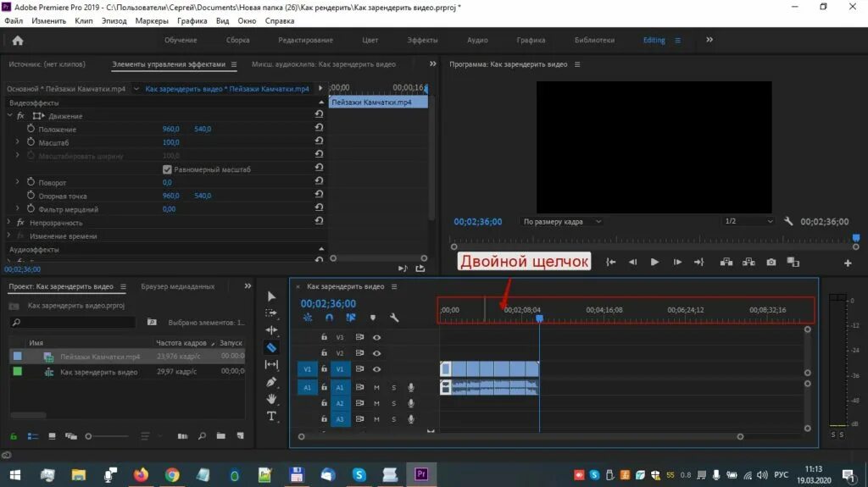Viewport: 868px width, 487px height.
Task: Click the Lift button in program monitor
Action: tap(726, 263)
